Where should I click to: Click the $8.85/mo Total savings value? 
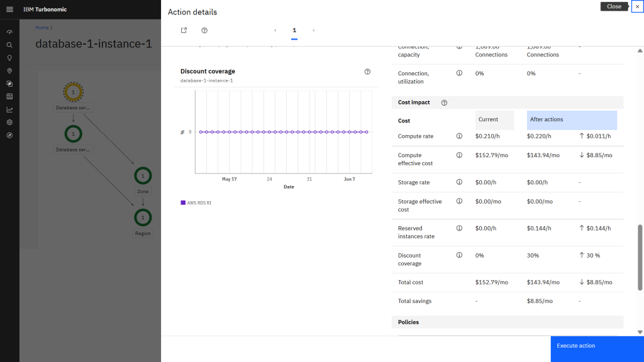click(x=540, y=301)
